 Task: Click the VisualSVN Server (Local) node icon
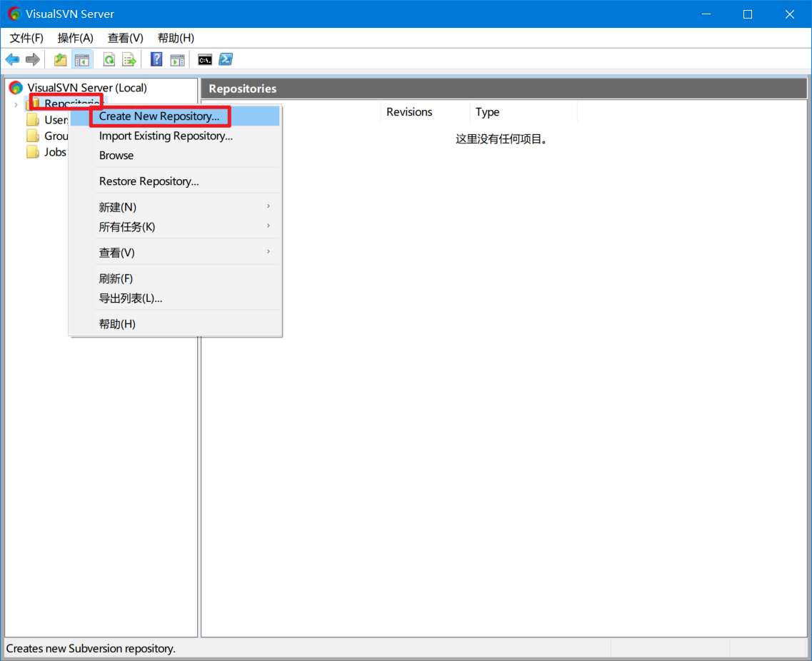pyautogui.click(x=16, y=88)
